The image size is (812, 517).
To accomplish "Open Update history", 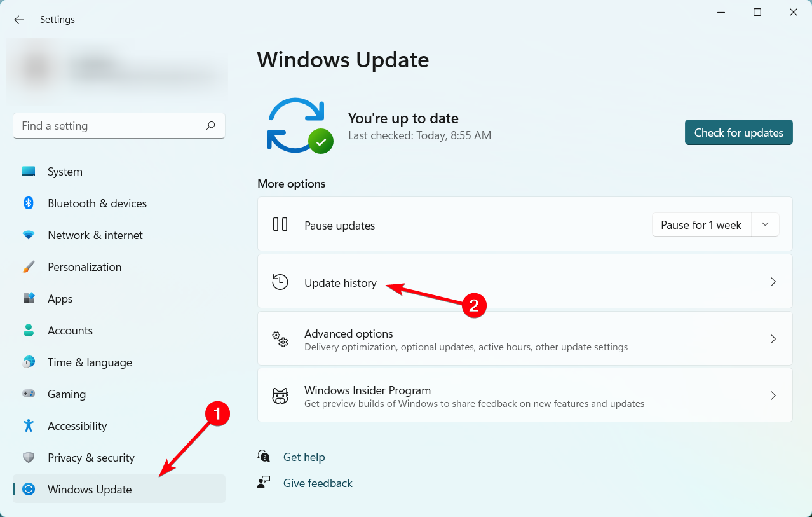I will pyautogui.click(x=525, y=282).
